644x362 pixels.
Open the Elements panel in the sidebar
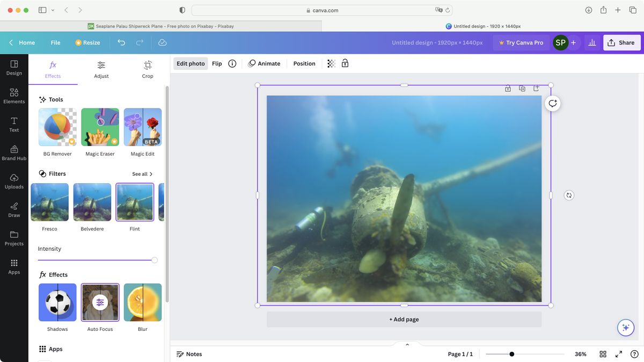[14, 97]
